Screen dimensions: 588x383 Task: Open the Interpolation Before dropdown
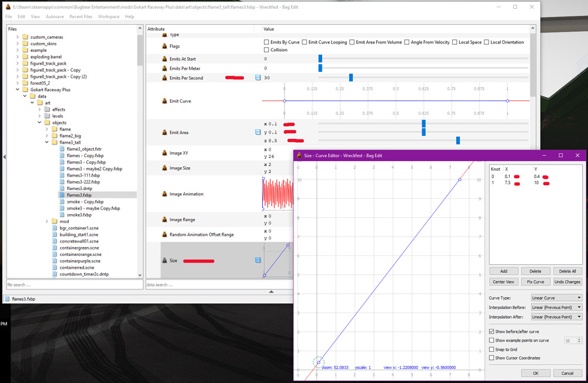click(x=556, y=307)
